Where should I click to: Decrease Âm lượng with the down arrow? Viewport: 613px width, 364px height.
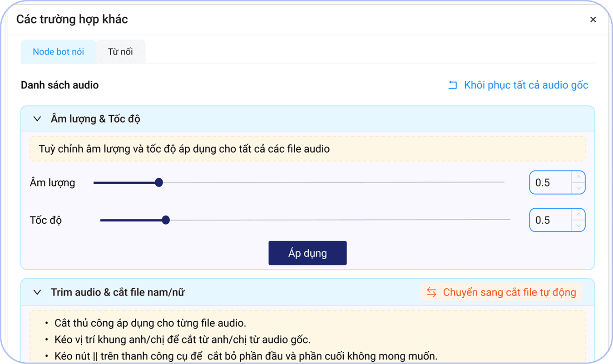(578, 188)
